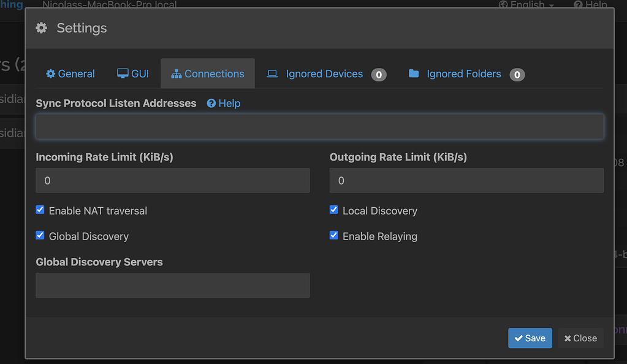Viewport: 627px width, 364px height.
Task: Click the Help question-mark icon near listen addresses
Action: click(211, 103)
